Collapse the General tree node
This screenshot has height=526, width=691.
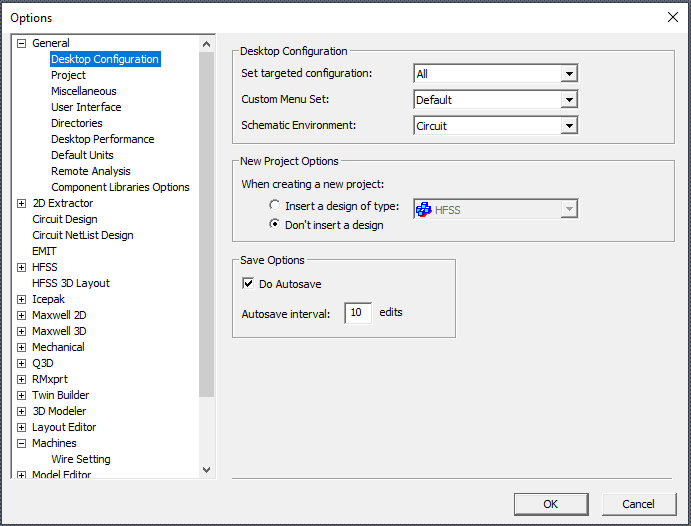[x=22, y=43]
